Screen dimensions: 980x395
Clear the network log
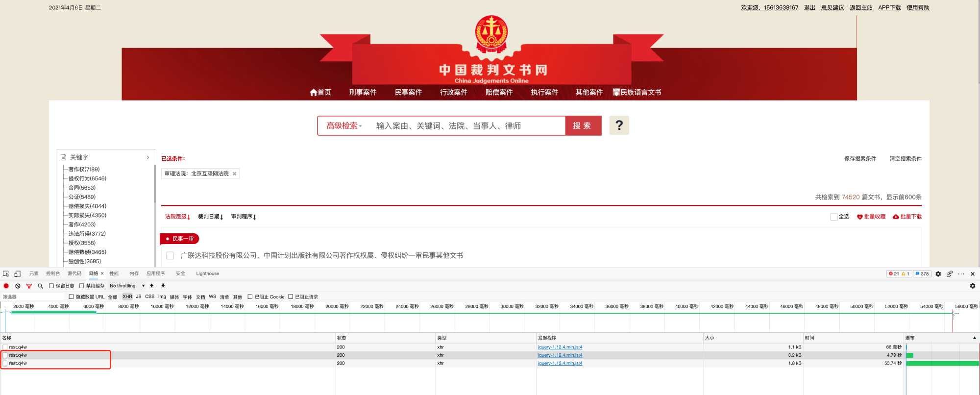point(18,286)
